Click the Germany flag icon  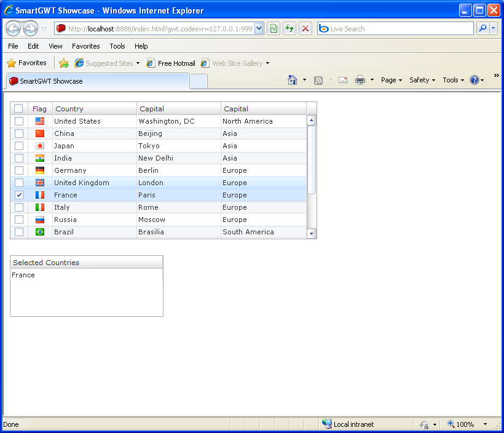click(x=40, y=170)
